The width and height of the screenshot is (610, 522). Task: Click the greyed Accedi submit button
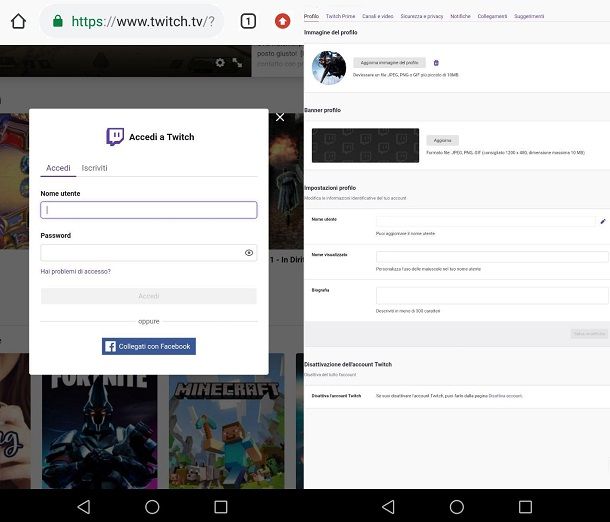pyautogui.click(x=149, y=296)
